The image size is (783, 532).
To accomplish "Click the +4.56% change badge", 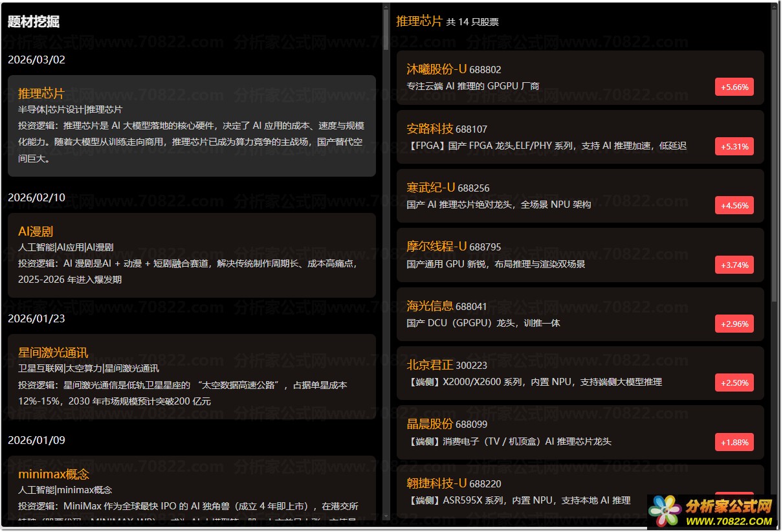I will [734, 205].
